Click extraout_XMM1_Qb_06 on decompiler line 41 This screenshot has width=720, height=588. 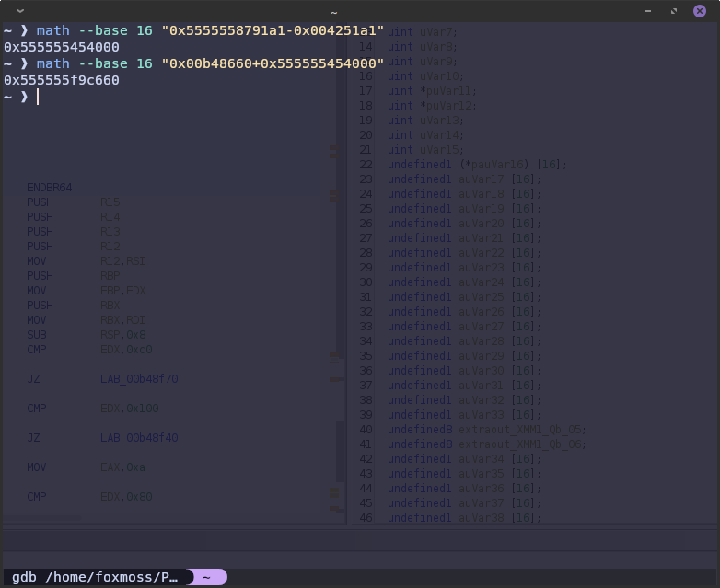click(x=520, y=444)
